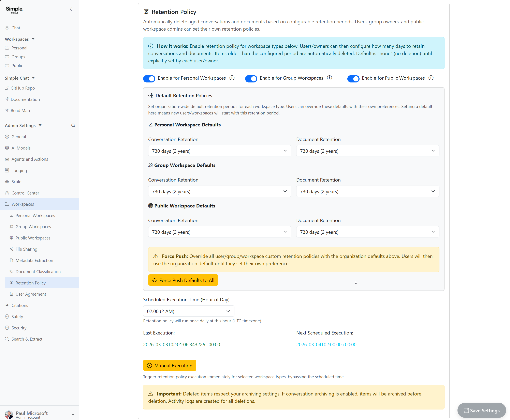Select the Metadata Extraction settings
510x420 pixels.
pyautogui.click(x=34, y=260)
